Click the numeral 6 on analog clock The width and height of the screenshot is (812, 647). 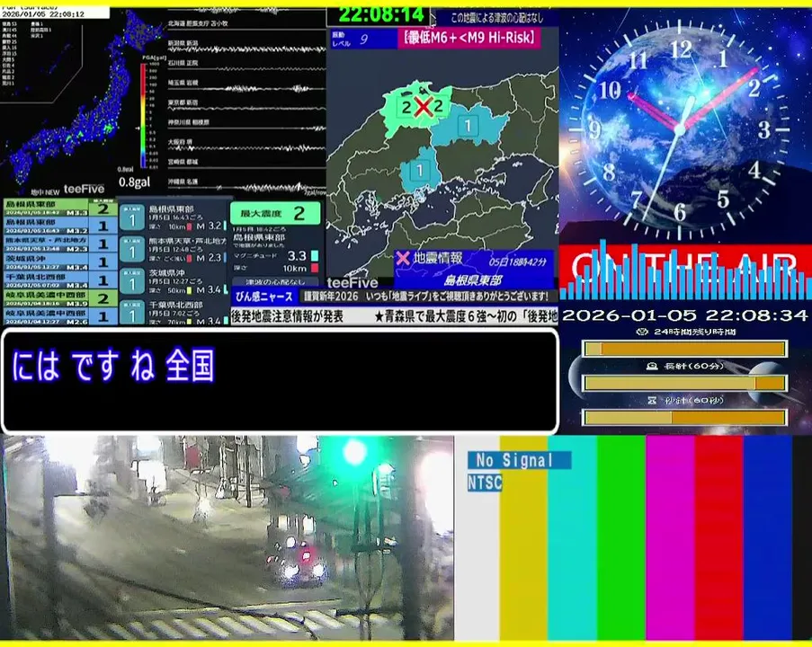click(680, 212)
